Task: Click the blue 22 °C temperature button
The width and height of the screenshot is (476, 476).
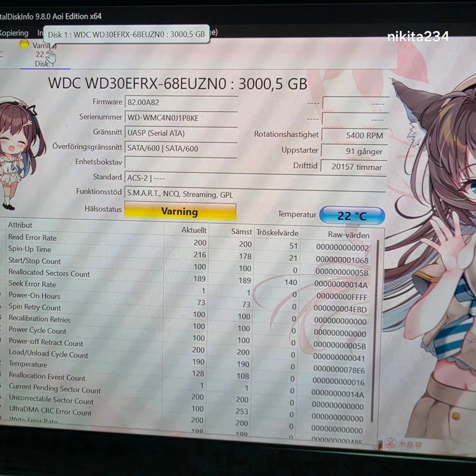Action: 352,216
